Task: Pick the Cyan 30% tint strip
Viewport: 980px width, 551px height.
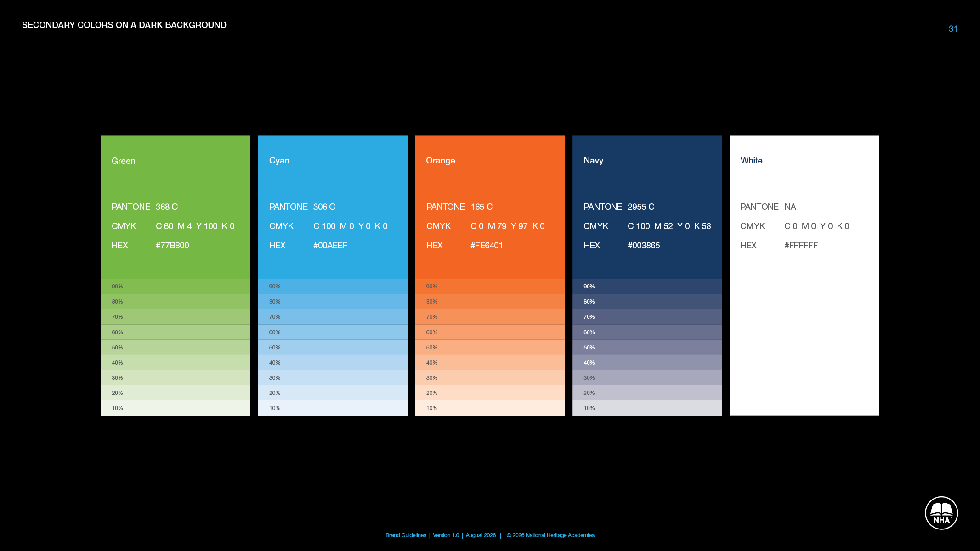Action: point(333,378)
